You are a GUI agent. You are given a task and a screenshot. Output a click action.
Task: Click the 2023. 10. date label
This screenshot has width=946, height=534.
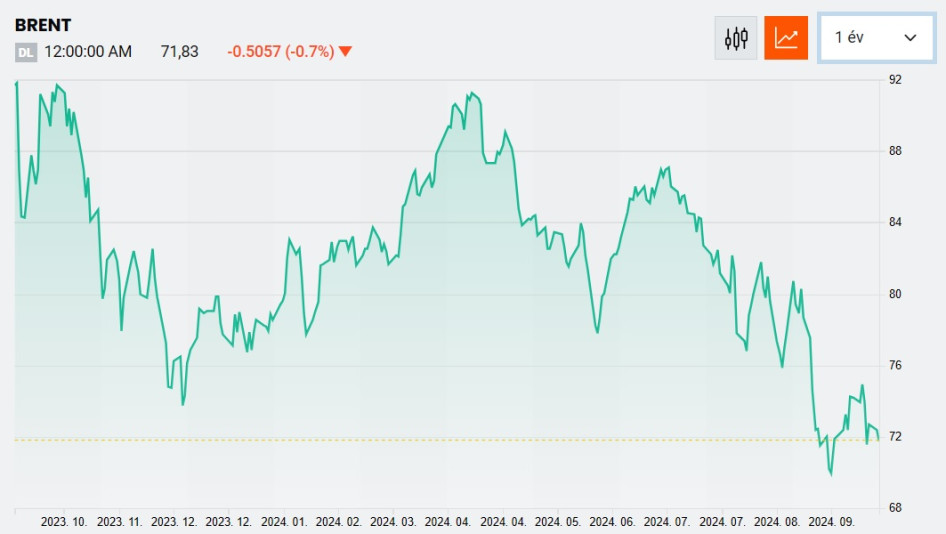click(x=64, y=522)
